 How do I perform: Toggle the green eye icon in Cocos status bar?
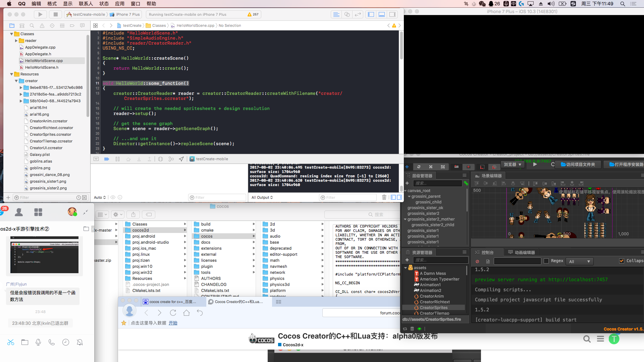[419, 329]
